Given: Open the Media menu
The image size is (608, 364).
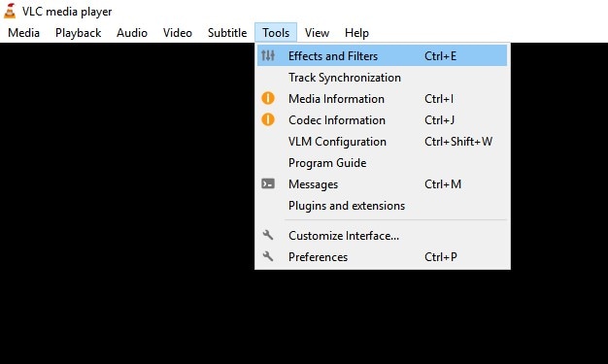Looking at the screenshot, I should (x=23, y=33).
